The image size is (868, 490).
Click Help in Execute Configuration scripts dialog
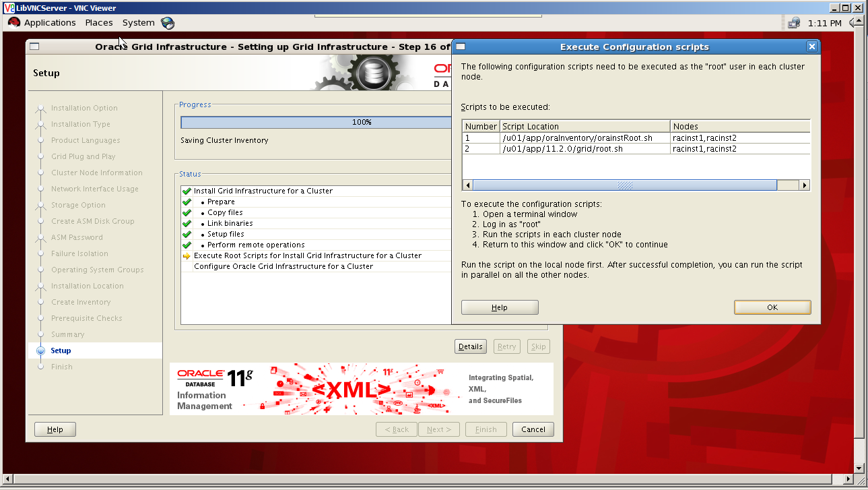[500, 307]
